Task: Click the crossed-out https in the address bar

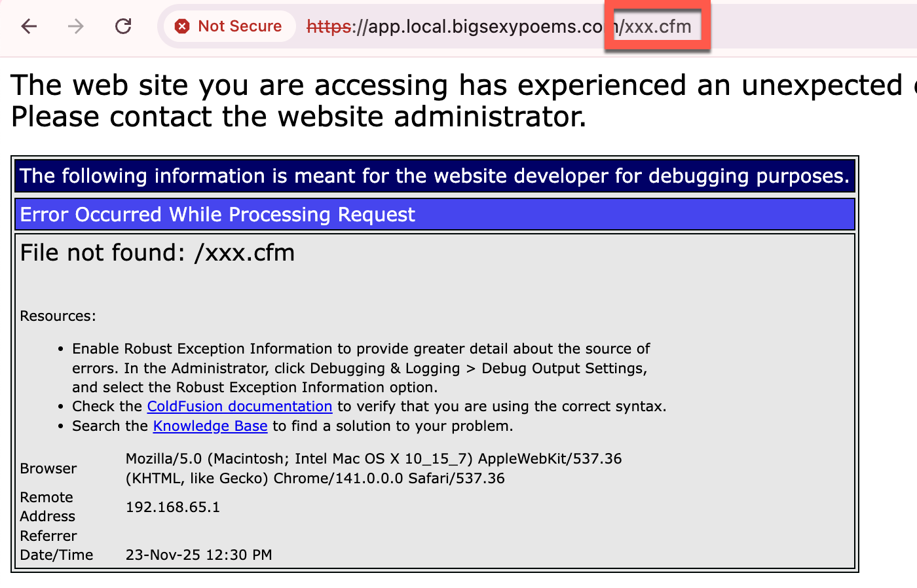Action: click(x=327, y=26)
